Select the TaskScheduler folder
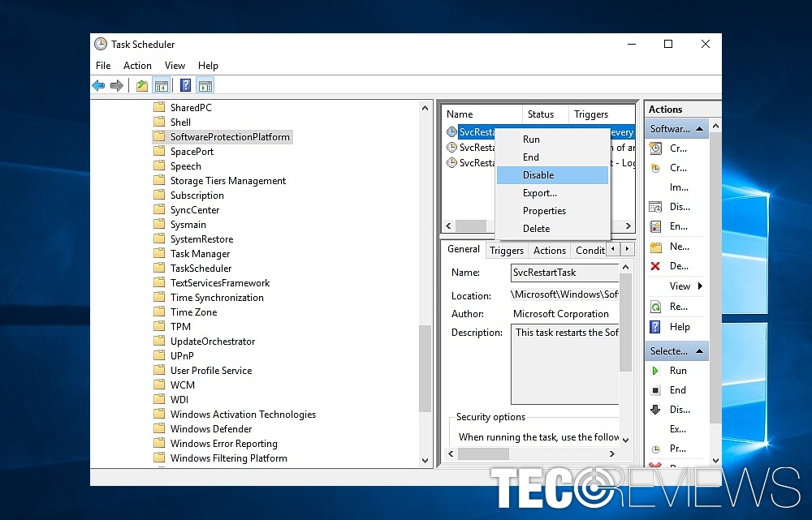The width and height of the screenshot is (812, 520). (201, 269)
